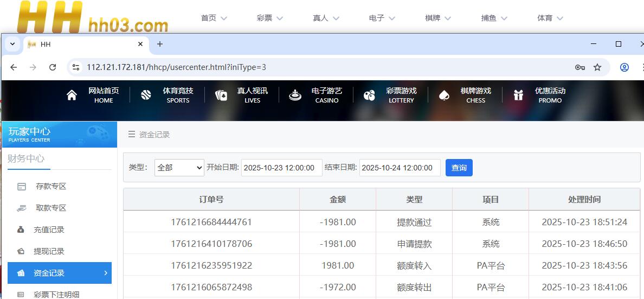Click the 开始日期 date field
Screen dimensions: 644x299
(281, 168)
